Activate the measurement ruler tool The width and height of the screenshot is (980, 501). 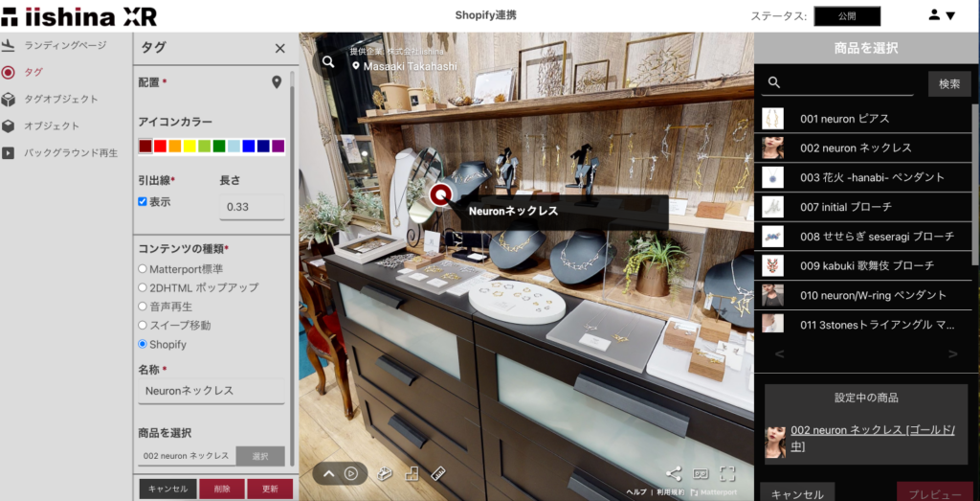point(439,473)
